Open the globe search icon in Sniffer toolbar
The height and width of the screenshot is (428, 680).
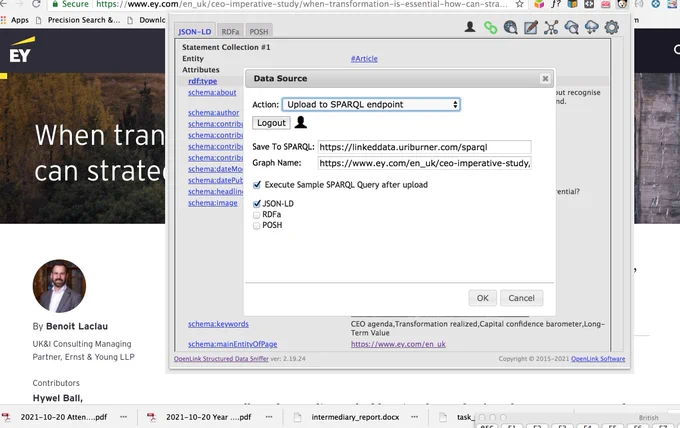[x=510, y=27]
